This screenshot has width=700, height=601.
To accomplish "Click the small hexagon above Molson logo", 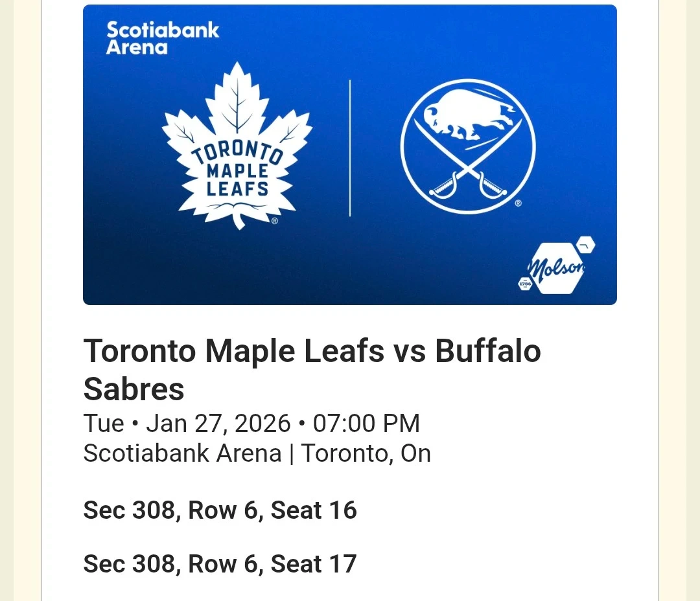I will [585, 245].
